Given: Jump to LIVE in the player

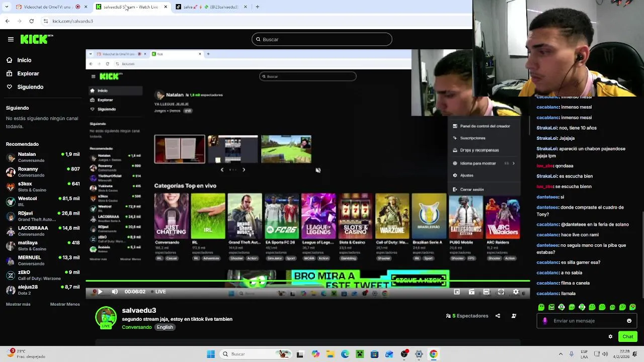Looking at the screenshot, I should coord(158,292).
